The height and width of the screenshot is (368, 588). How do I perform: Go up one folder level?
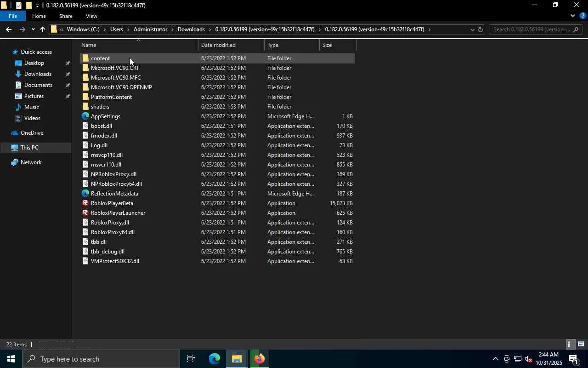tap(43, 29)
